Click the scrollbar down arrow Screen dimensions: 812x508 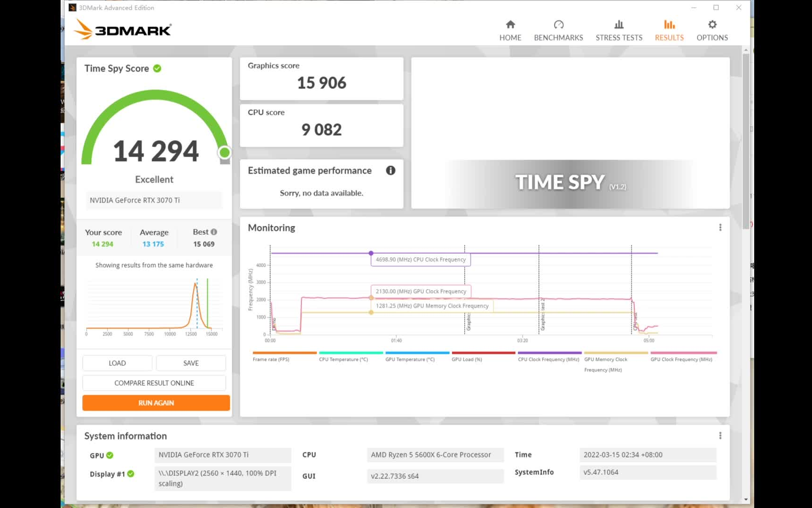coord(746,500)
